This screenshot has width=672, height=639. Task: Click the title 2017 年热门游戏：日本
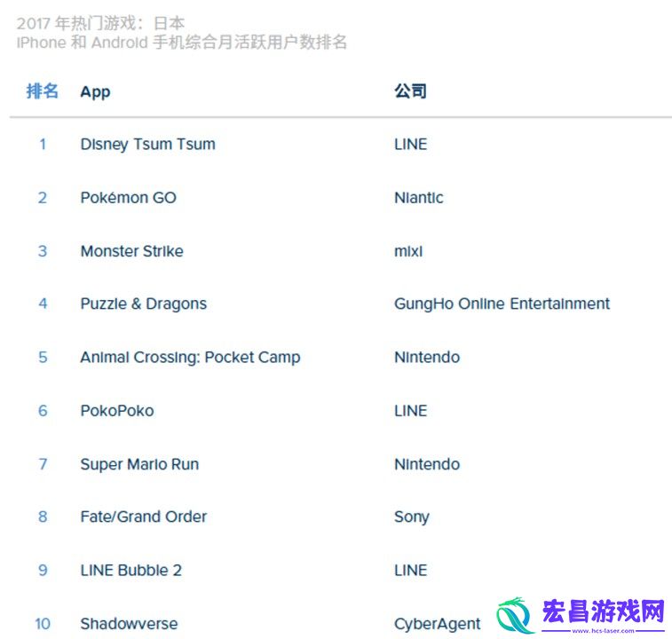100,23
